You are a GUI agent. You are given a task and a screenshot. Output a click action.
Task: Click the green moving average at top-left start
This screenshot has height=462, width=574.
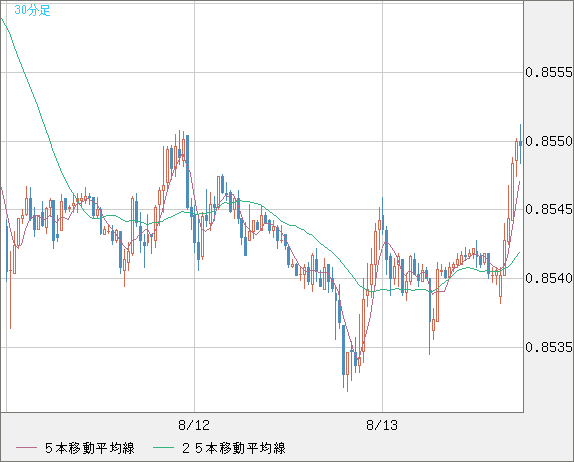pos(3,21)
